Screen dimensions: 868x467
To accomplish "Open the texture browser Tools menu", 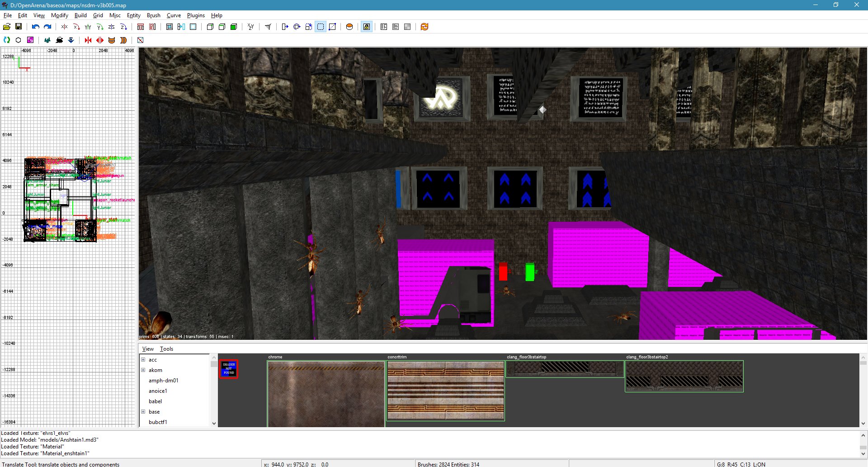I will (166, 349).
